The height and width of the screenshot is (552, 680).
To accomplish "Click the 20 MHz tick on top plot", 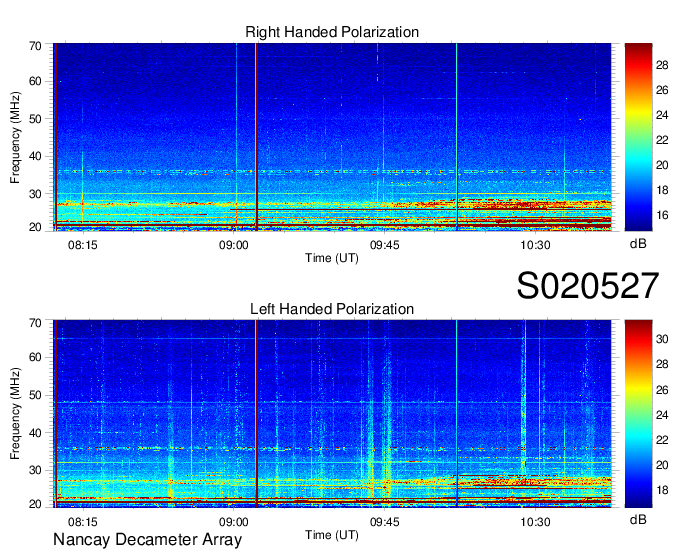I will point(35,227).
